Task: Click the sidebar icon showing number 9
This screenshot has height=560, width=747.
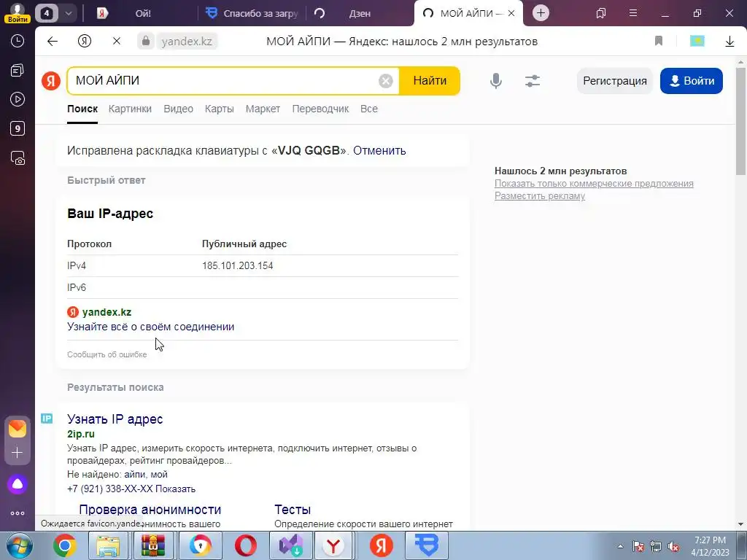Action: pos(18,128)
